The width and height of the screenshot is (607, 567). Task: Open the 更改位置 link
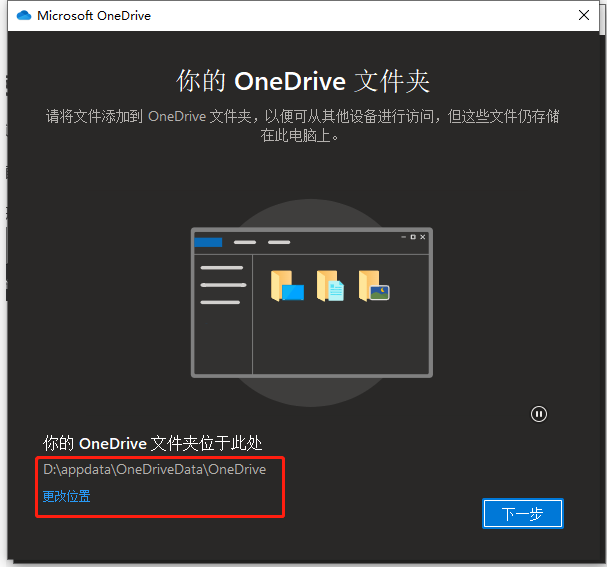(x=66, y=496)
